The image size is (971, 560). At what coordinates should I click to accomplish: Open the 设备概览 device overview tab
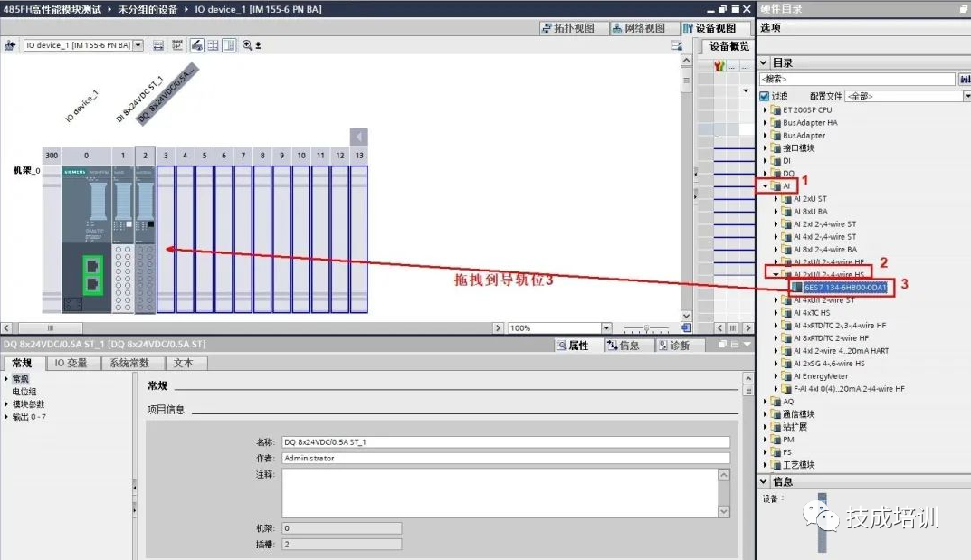(x=728, y=46)
